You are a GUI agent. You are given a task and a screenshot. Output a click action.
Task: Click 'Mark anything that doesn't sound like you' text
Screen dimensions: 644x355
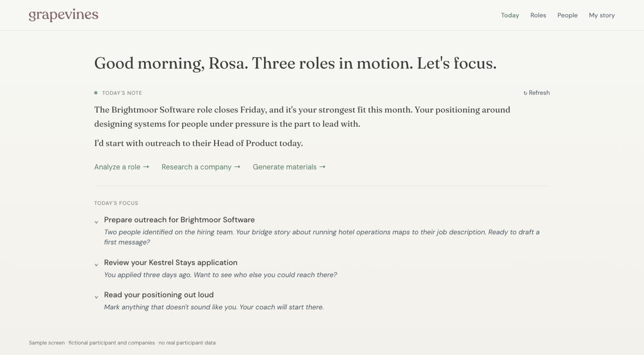coord(214,307)
